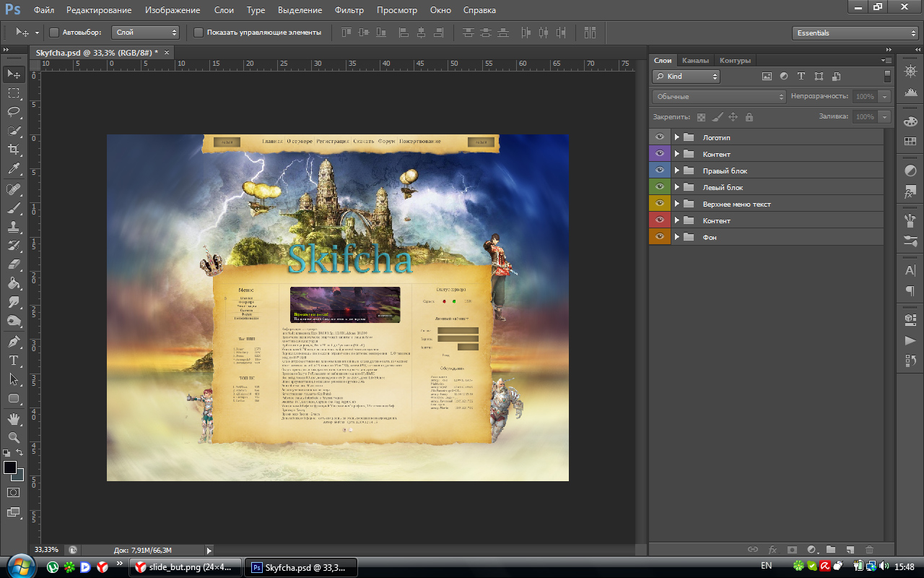Hide the purple Контент layer group
The width and height of the screenshot is (924, 578).
click(660, 154)
